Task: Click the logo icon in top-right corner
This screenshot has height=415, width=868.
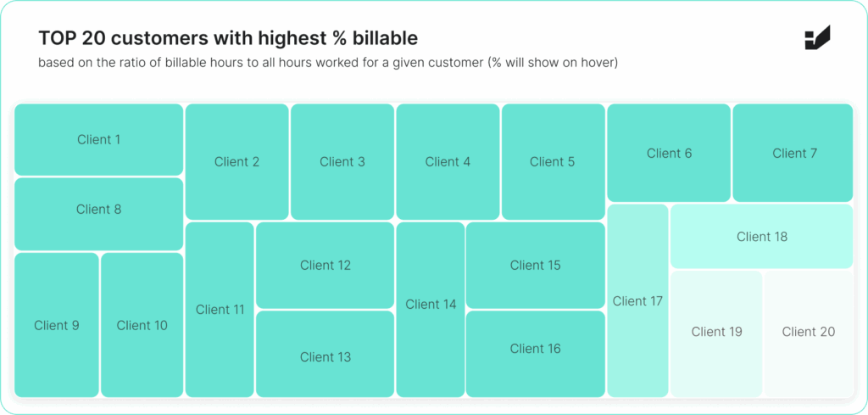Action: [817, 38]
